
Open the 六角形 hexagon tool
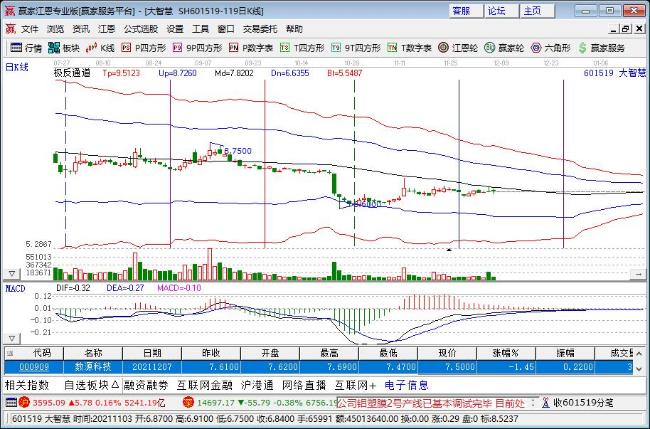[551, 48]
